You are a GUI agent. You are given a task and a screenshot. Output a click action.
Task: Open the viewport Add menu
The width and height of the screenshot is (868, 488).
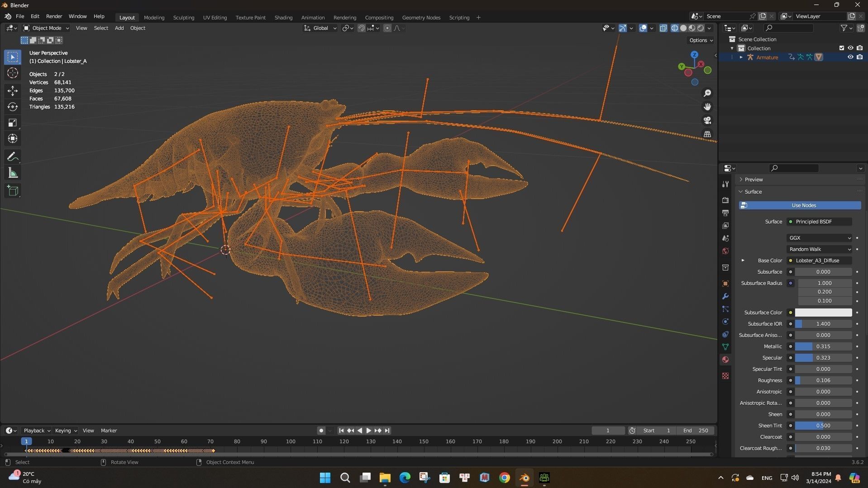click(x=119, y=28)
